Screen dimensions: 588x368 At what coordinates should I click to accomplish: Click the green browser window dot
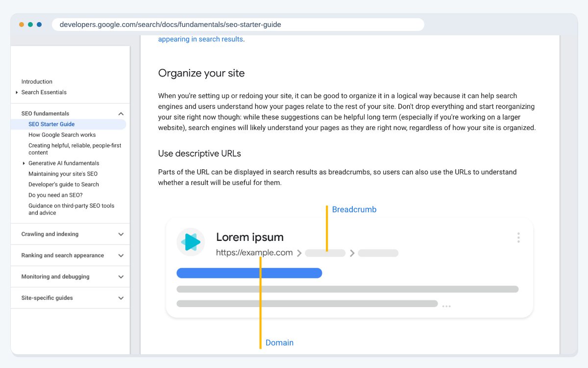30,25
